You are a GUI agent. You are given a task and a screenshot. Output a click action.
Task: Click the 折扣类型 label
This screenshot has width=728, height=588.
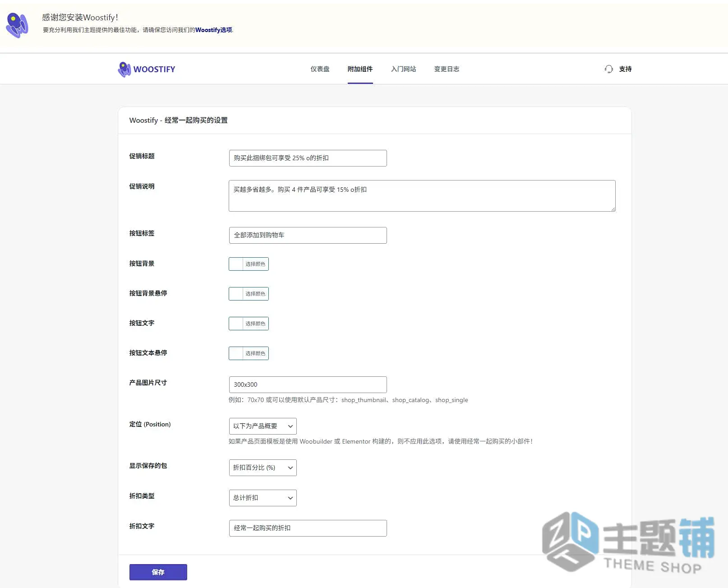point(142,496)
